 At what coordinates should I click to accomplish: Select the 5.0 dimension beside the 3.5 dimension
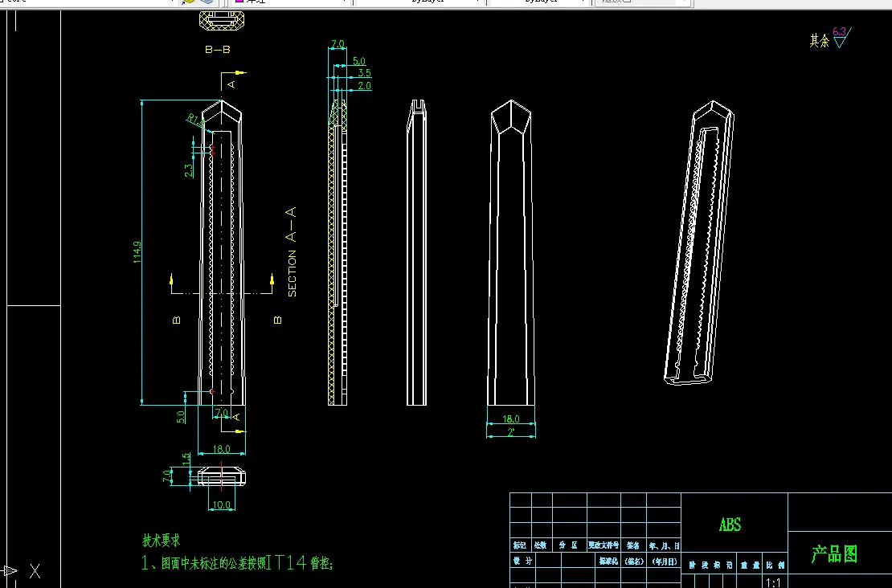359,61
